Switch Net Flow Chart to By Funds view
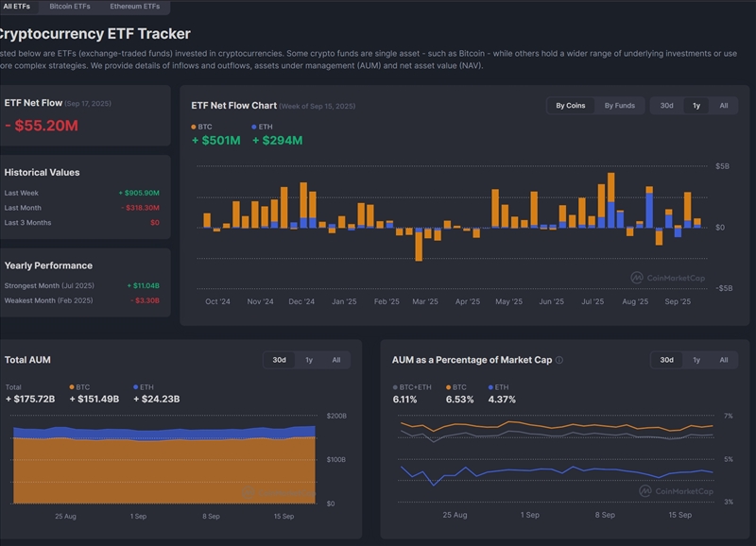The height and width of the screenshot is (546, 756). point(620,106)
